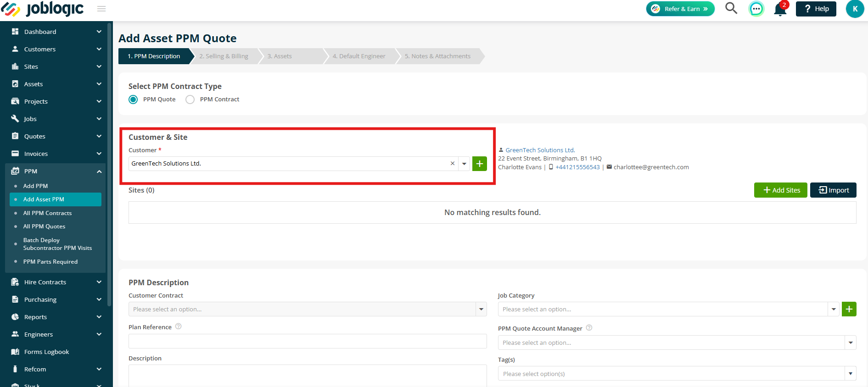Click the Forms Logbook book icon
868x387 pixels.
[x=15, y=352]
